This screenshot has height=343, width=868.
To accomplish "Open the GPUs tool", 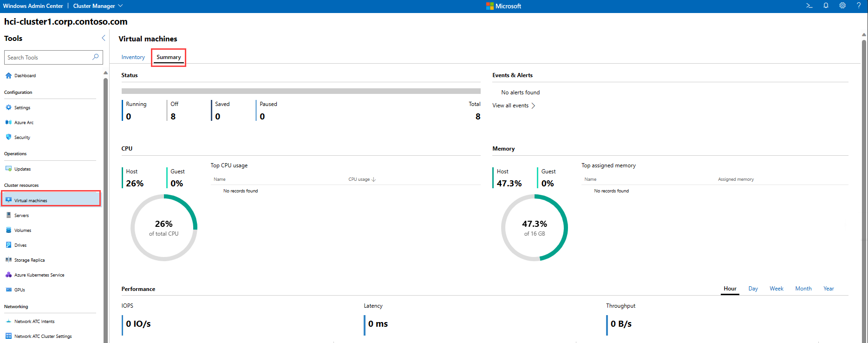I will pos(20,290).
